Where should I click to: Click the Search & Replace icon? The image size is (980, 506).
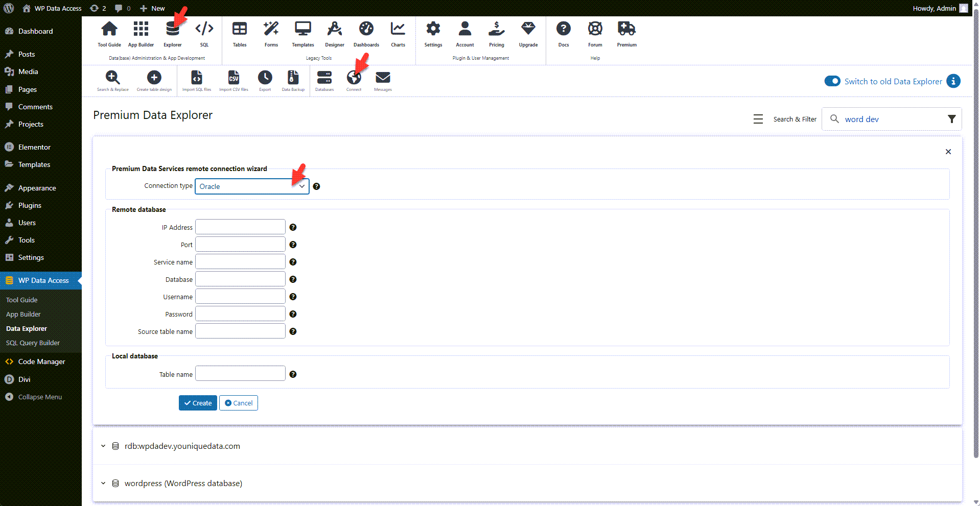113,78
